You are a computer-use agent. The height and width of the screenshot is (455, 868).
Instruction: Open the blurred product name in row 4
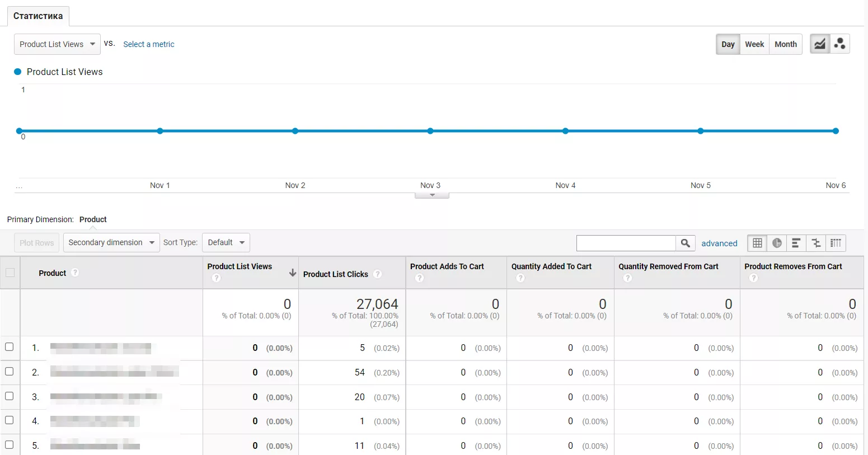(x=95, y=421)
